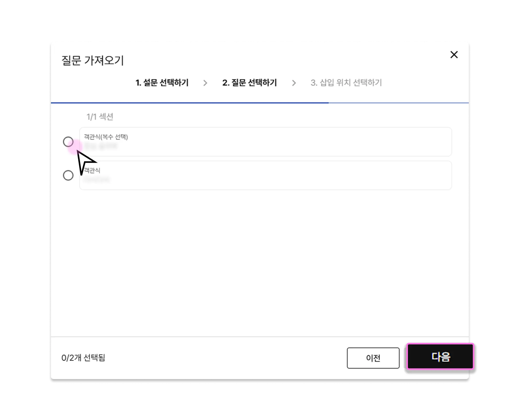Click the black 다음 button
The width and height of the screenshot is (525, 420).
pyautogui.click(x=440, y=356)
